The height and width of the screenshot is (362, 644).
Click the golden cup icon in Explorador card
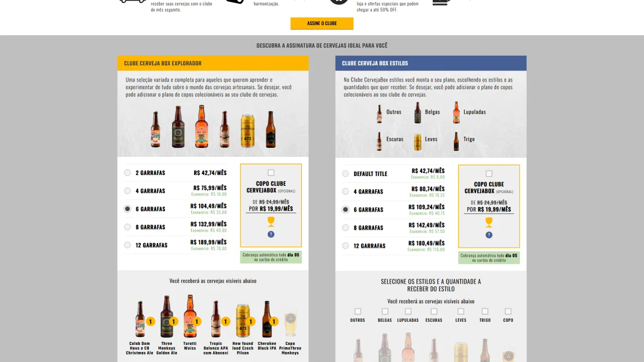coord(271,222)
